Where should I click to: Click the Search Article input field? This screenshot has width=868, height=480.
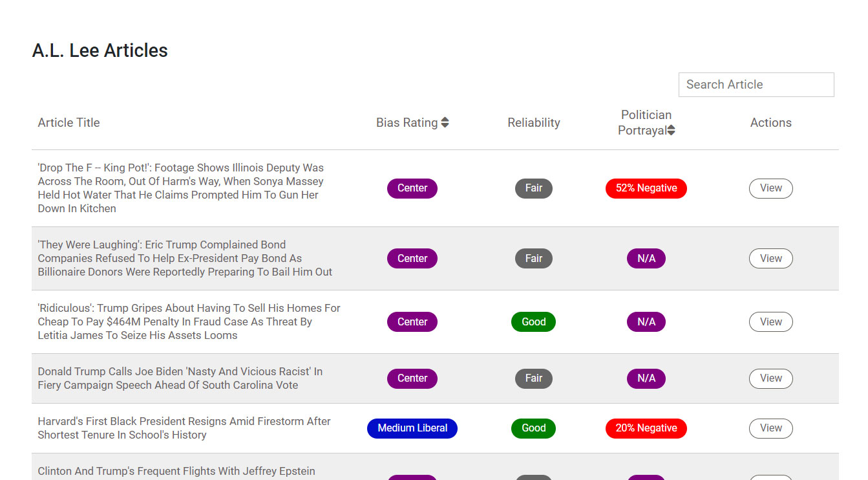click(756, 85)
